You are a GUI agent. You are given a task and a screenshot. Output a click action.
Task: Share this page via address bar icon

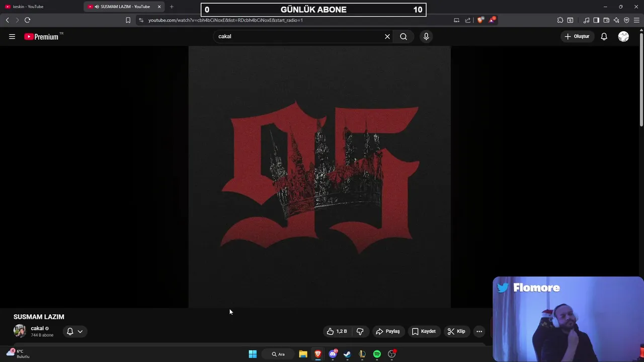(468, 20)
